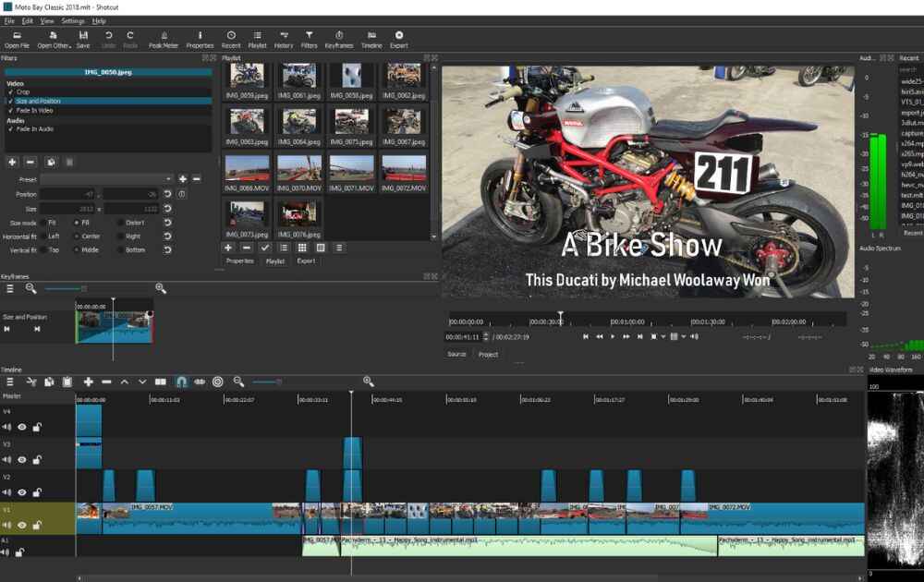
Task: Hide track V4 with the eye icon
Action: coord(22,427)
